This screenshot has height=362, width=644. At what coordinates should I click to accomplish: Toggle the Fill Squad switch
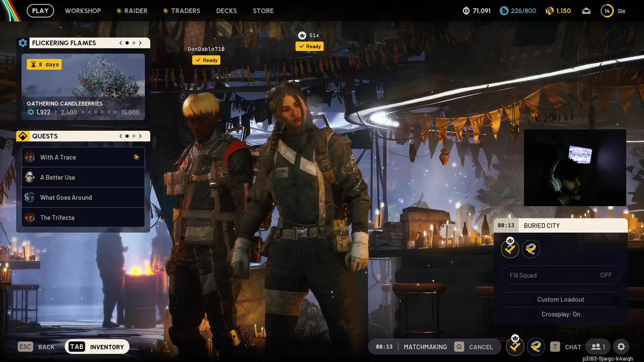pyautogui.click(x=560, y=275)
